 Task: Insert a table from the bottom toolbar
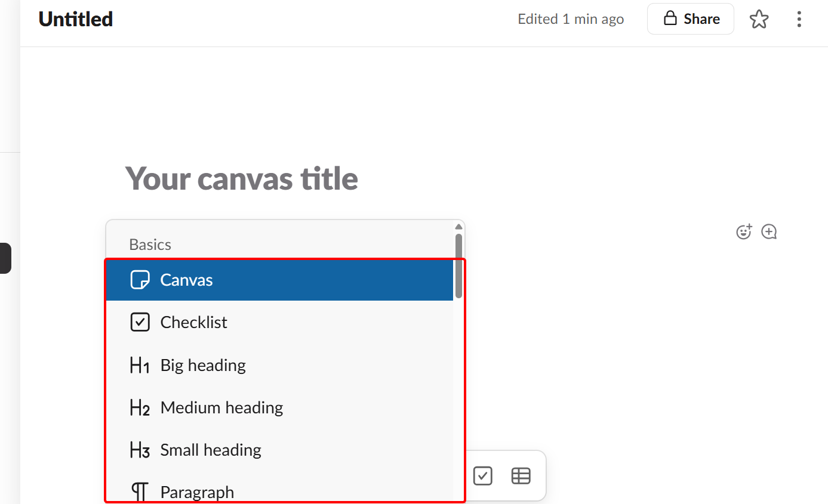[521, 475]
